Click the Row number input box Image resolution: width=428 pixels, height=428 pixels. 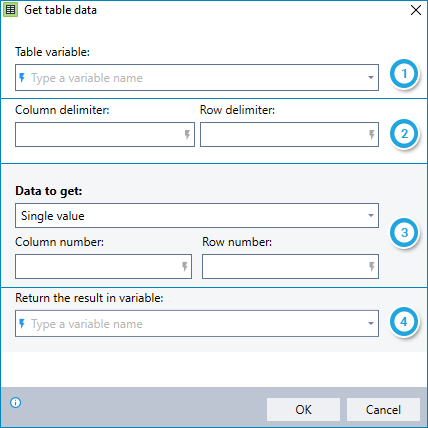point(290,266)
